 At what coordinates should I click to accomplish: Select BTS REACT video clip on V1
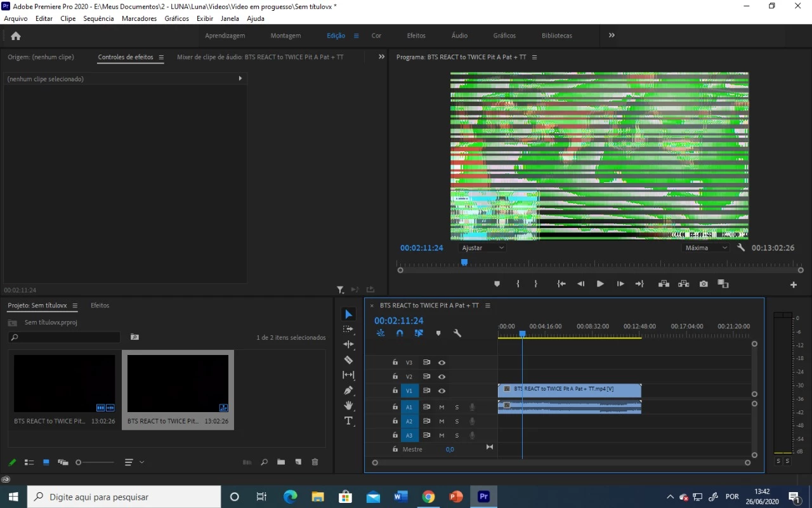tap(570, 390)
